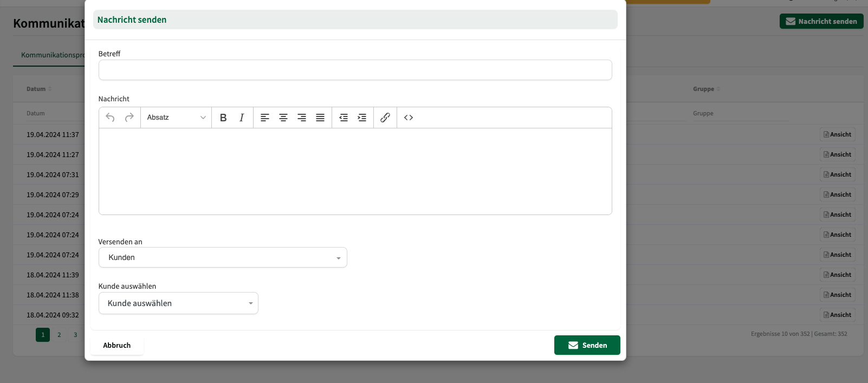Click the undo icon in editor toolbar
This screenshot has height=383, width=868.
point(111,118)
